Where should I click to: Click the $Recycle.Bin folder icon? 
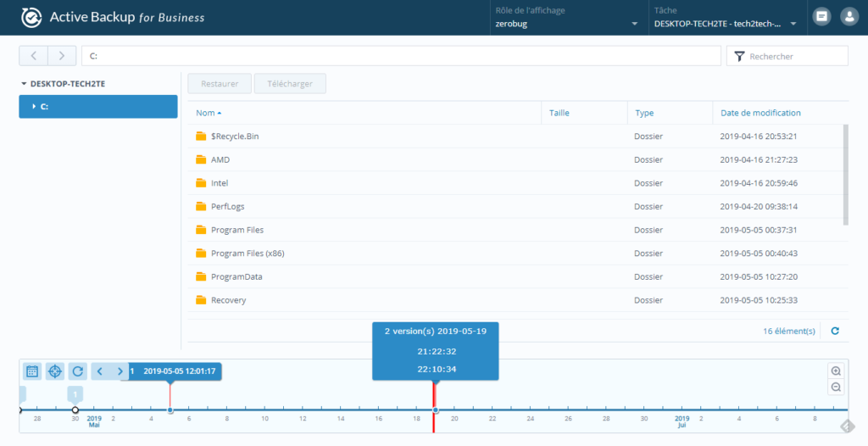click(201, 137)
